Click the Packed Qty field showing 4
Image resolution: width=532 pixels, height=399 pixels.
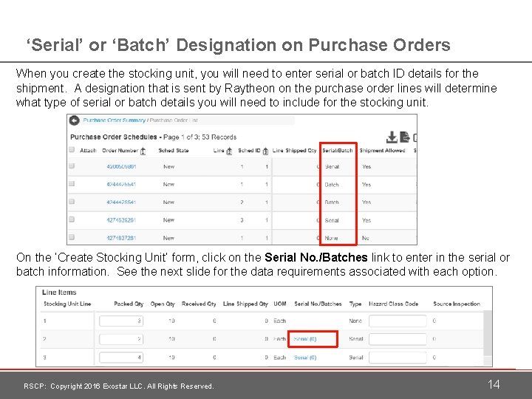pos(121,358)
